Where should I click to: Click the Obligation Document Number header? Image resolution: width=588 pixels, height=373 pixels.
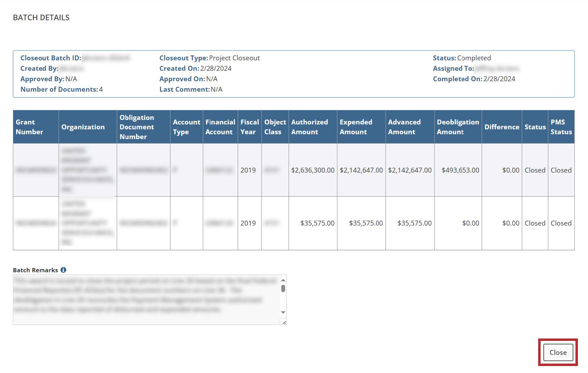137,127
